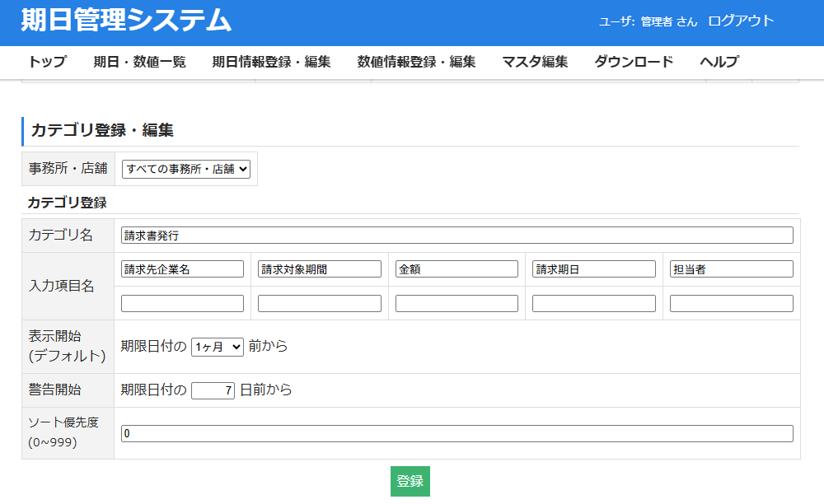Click the ソート優先度 input field
Screen dimensions: 824x504
pos(456,433)
